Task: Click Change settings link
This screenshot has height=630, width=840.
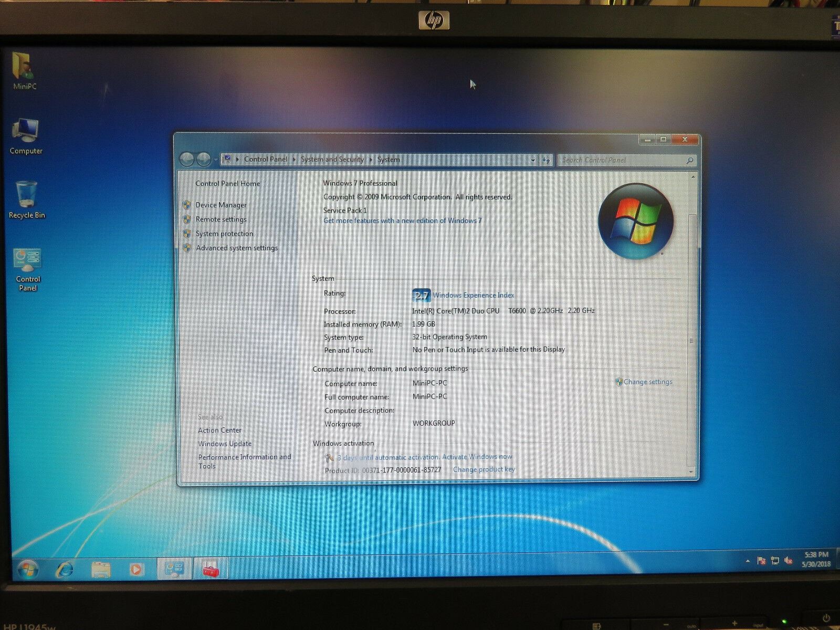Action: click(x=648, y=382)
